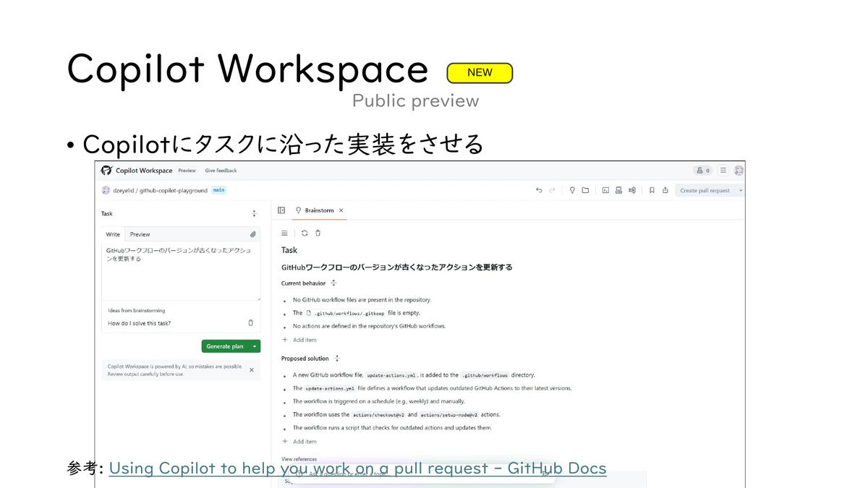Open the file browser folder icon

(585, 190)
